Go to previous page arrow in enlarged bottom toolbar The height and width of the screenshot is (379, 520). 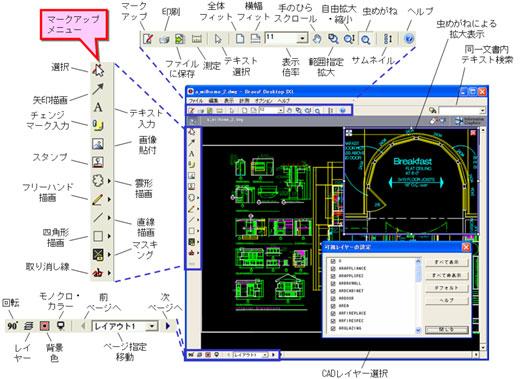click(83, 326)
